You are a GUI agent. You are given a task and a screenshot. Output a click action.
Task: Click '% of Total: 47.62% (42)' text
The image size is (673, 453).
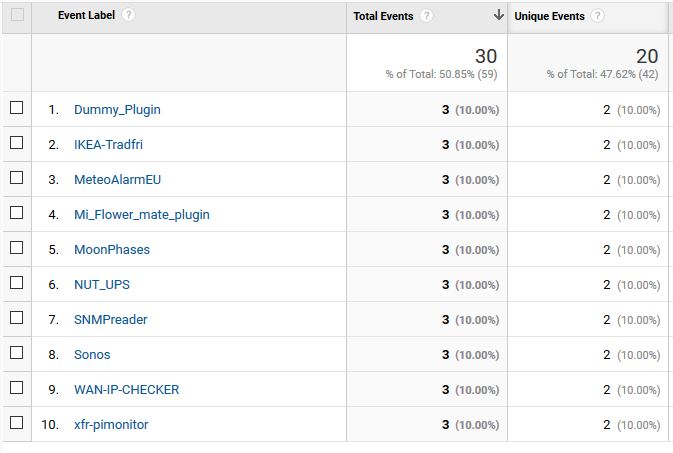coord(602,74)
